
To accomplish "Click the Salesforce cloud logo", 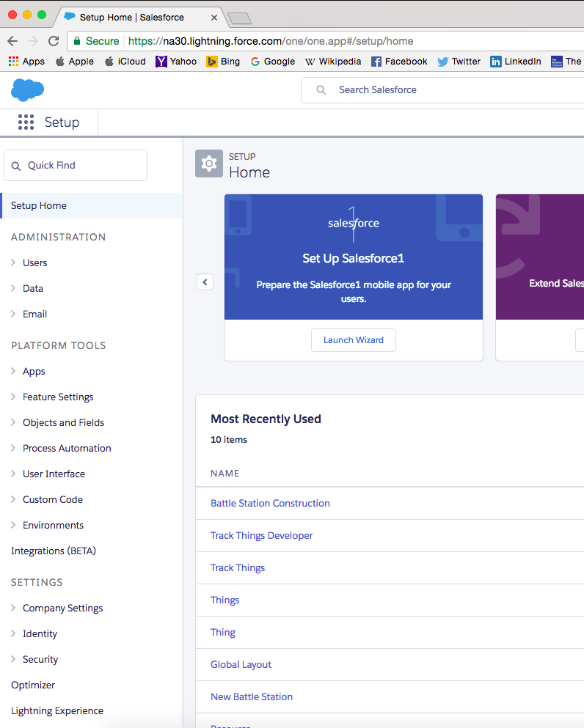I will (x=27, y=89).
